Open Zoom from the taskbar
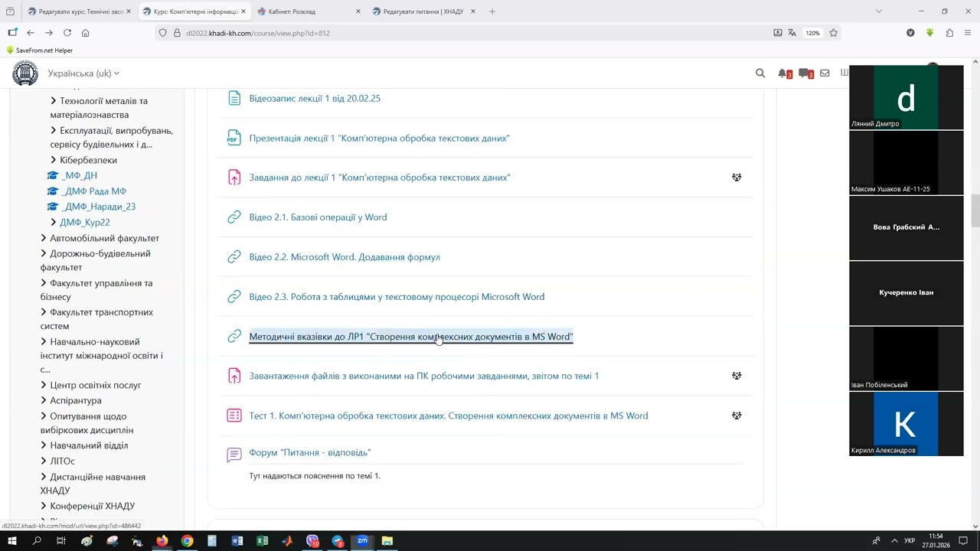This screenshot has width=980, height=551. (x=362, y=541)
